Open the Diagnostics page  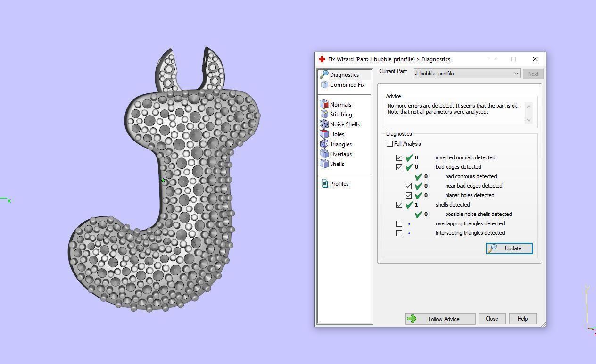click(x=344, y=75)
